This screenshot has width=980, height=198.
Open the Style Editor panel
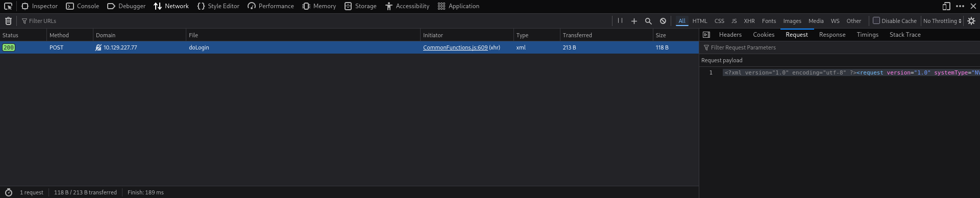pyautogui.click(x=218, y=6)
